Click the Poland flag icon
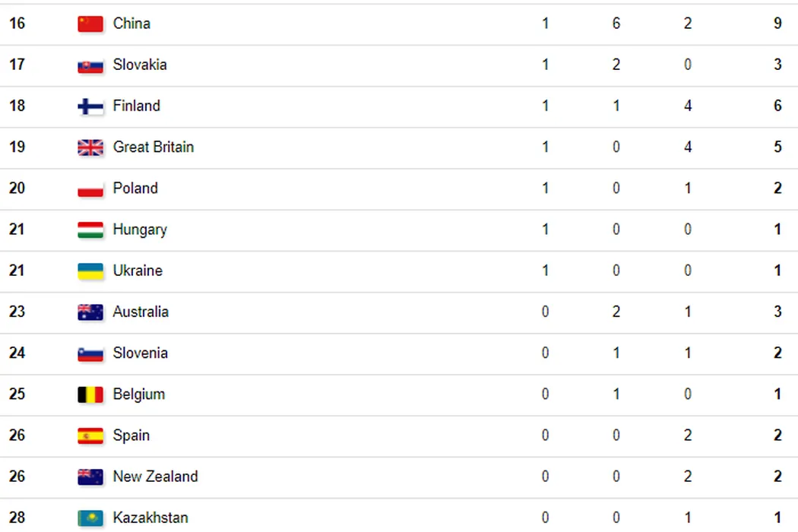This screenshot has width=798, height=532. 90,188
